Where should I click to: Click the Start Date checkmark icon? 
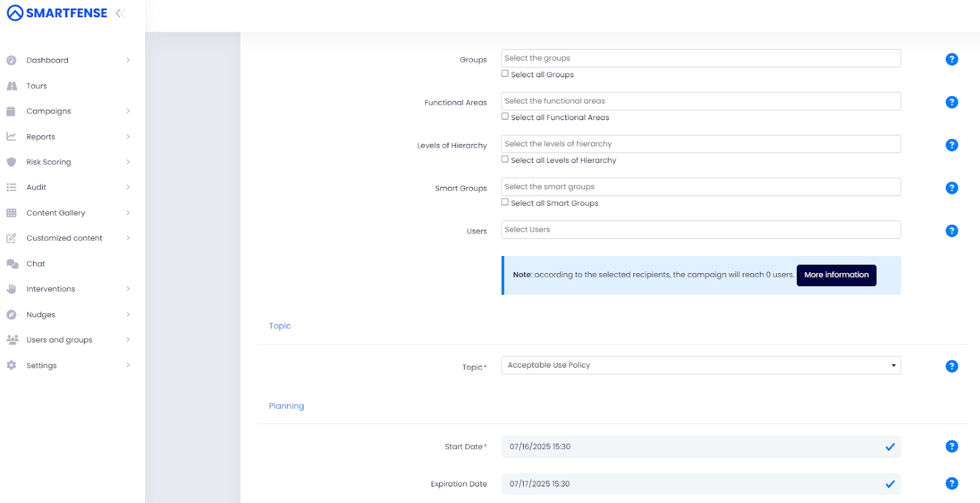pos(890,447)
